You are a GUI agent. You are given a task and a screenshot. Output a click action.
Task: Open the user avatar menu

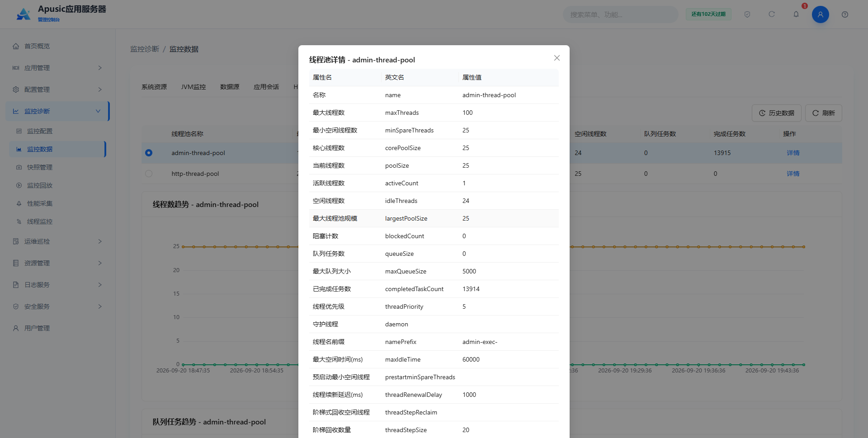coord(821,14)
